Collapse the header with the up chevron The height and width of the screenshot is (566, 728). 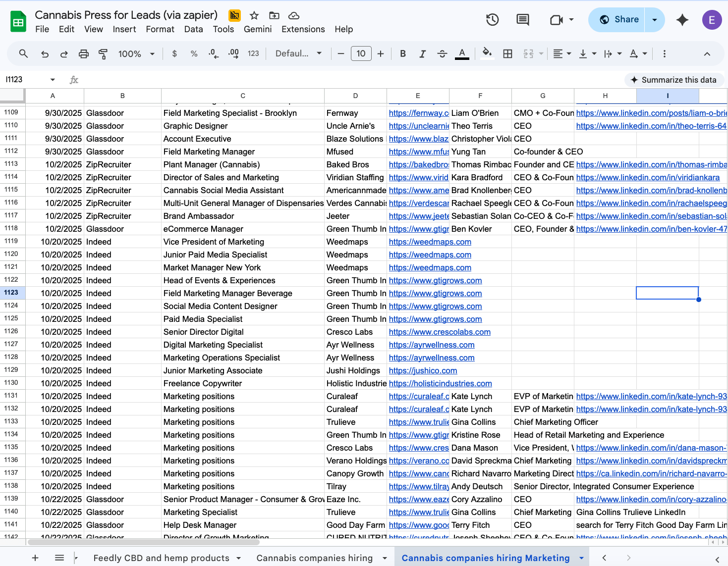707,53
